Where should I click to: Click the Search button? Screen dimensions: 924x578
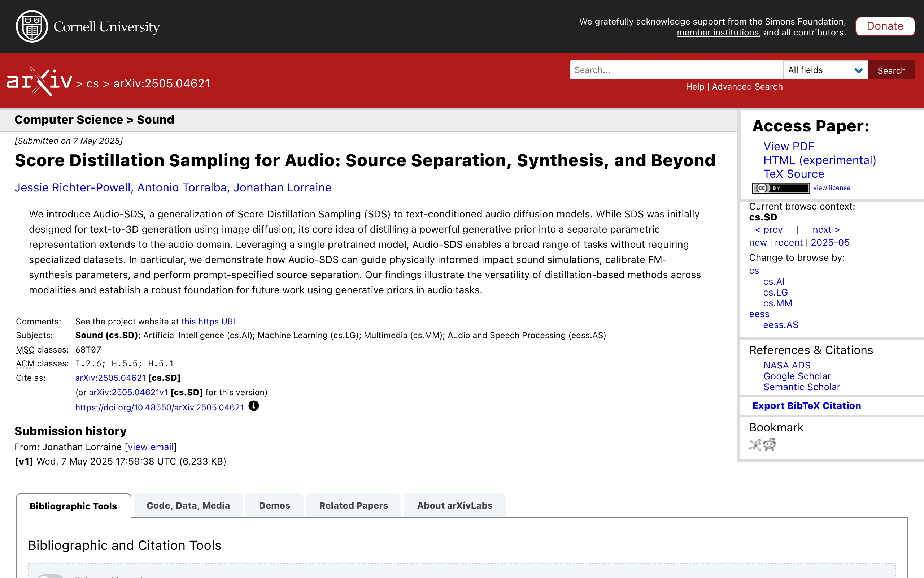(891, 70)
